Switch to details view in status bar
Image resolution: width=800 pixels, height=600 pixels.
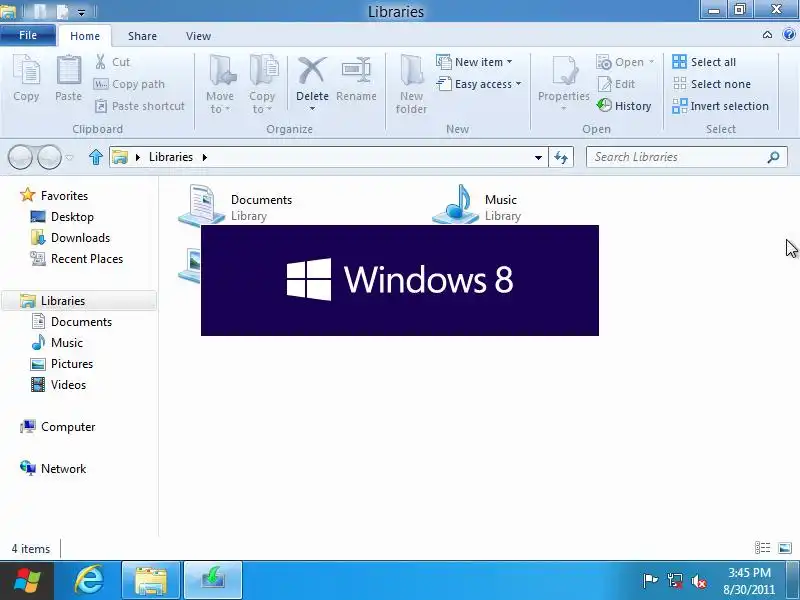click(763, 548)
